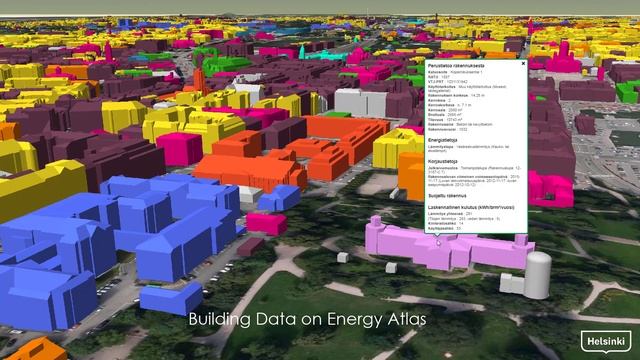
Task: Select the white cylindrical tower building
Action: coord(538,275)
